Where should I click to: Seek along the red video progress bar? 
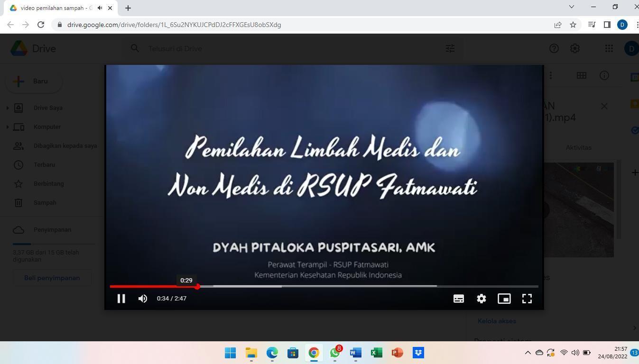click(x=324, y=286)
